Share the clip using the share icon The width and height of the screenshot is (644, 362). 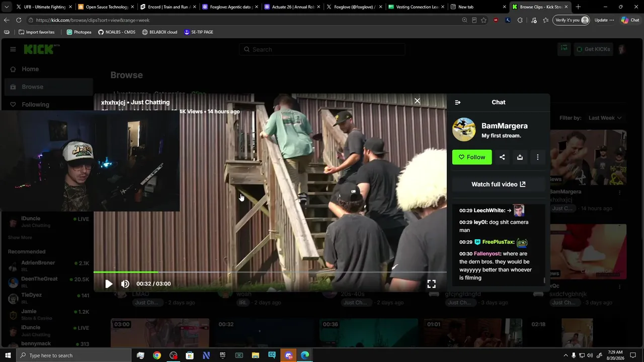502,157
